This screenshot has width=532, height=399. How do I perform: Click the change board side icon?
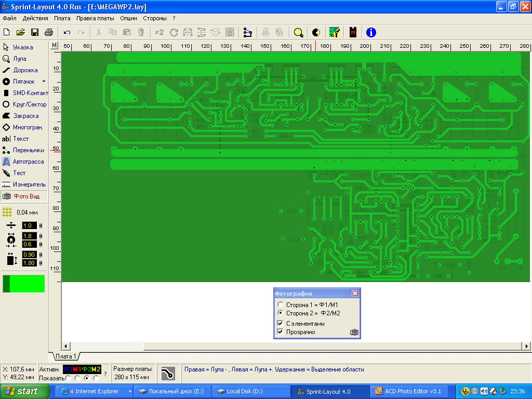coord(216,33)
